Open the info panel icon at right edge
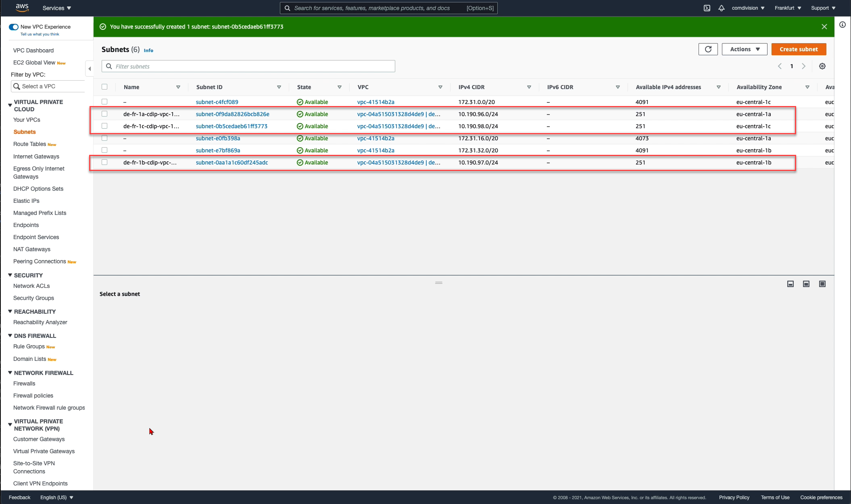Image resolution: width=851 pixels, height=504 pixels. pos(843,25)
